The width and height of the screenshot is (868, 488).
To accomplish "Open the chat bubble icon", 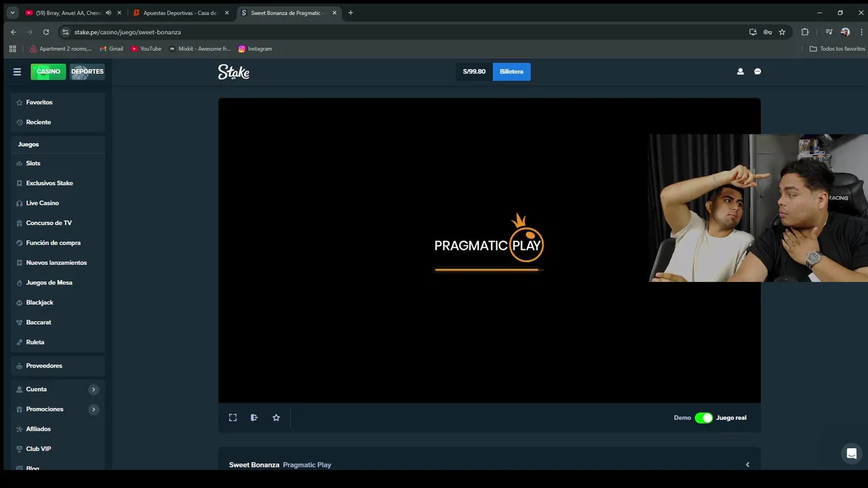I will pyautogui.click(x=757, y=72).
